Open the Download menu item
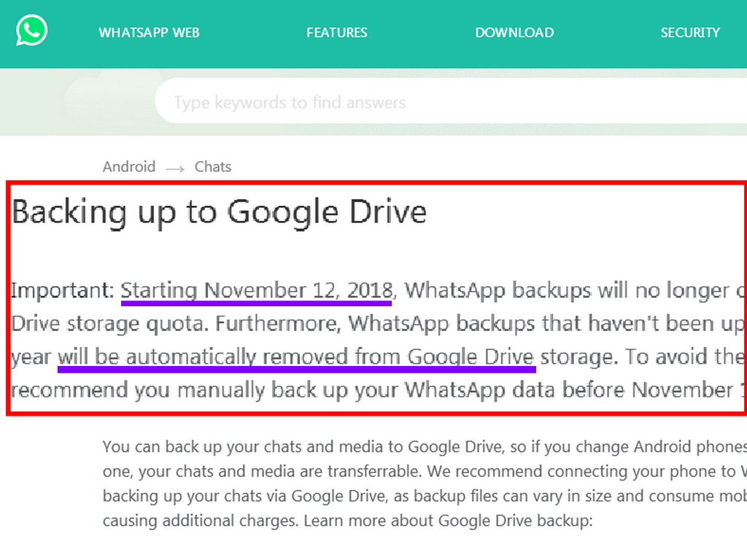Viewport: 747px width, 560px height. click(514, 33)
